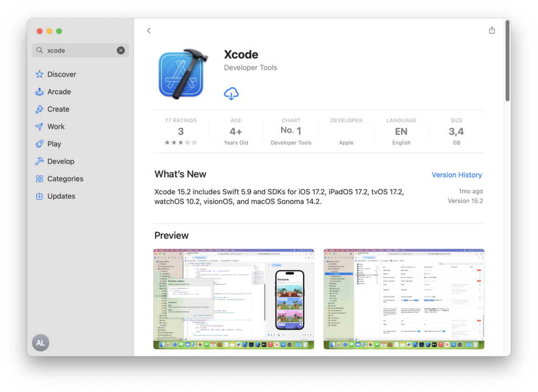Click the Discover star icon
The width and height of the screenshot is (538, 392).
[x=39, y=75]
